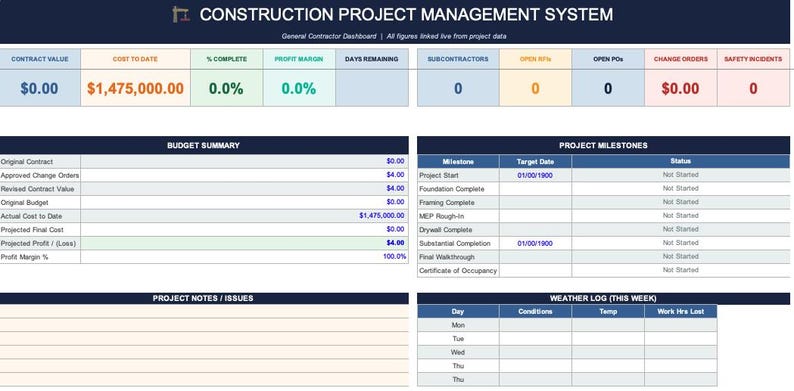Click the DAYS REMAINING header label

(x=372, y=59)
